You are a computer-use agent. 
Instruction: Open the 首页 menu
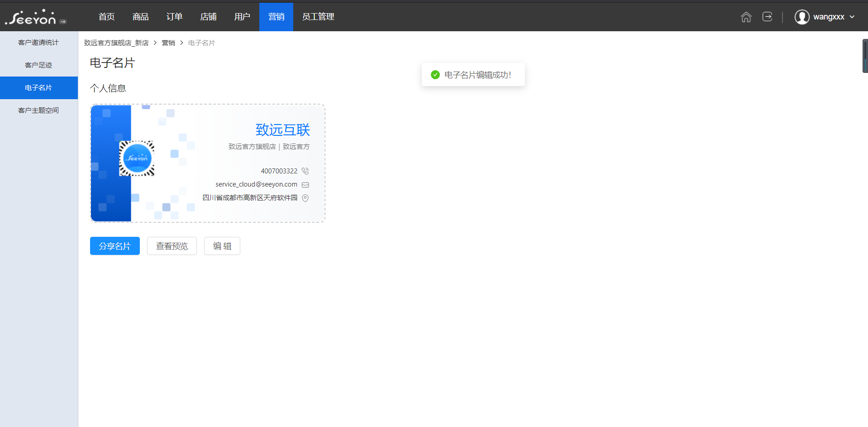click(107, 17)
